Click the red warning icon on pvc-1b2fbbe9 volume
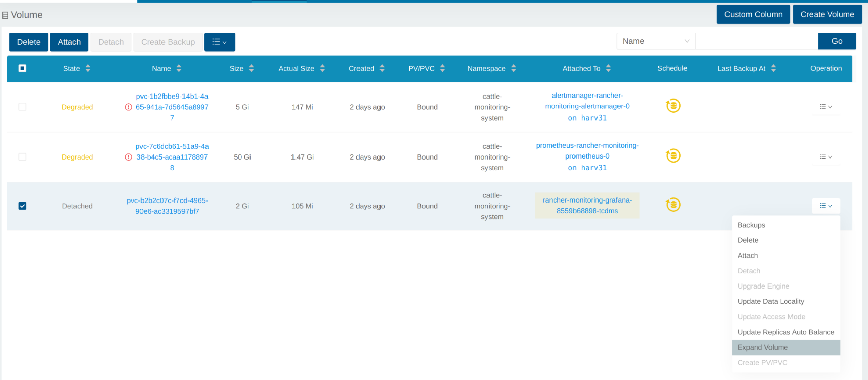Screen dimensions: 868x380 click(x=128, y=107)
